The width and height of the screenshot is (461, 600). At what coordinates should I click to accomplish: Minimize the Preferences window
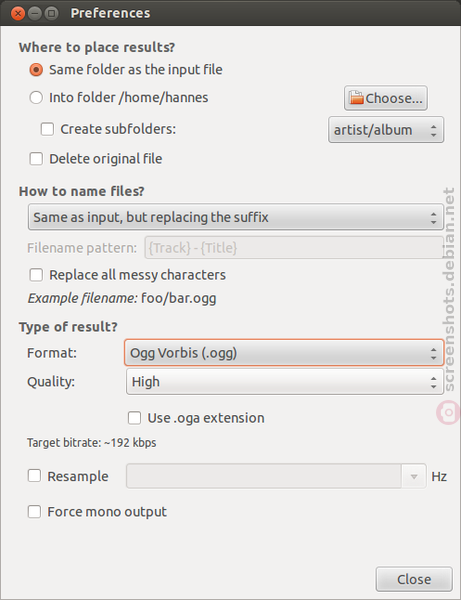35,14
